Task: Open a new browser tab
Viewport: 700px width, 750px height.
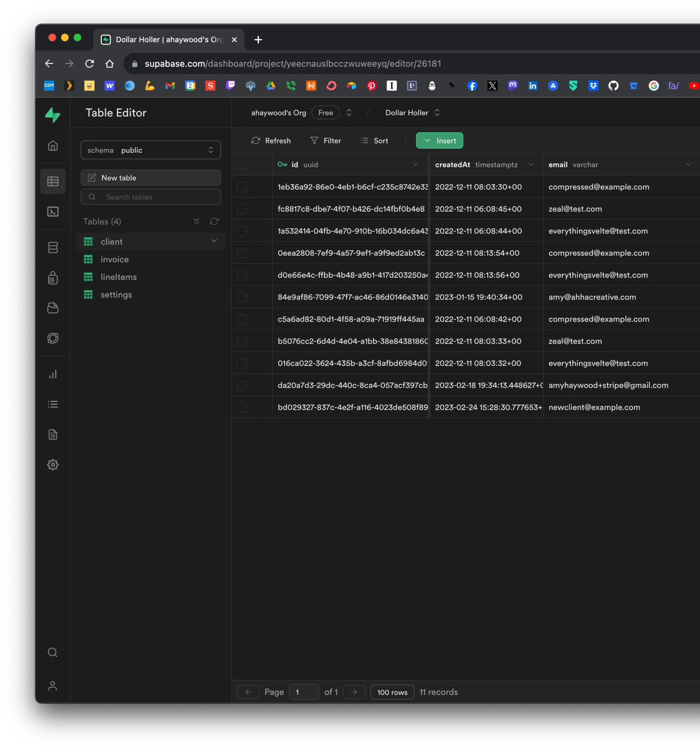Action: (x=258, y=39)
